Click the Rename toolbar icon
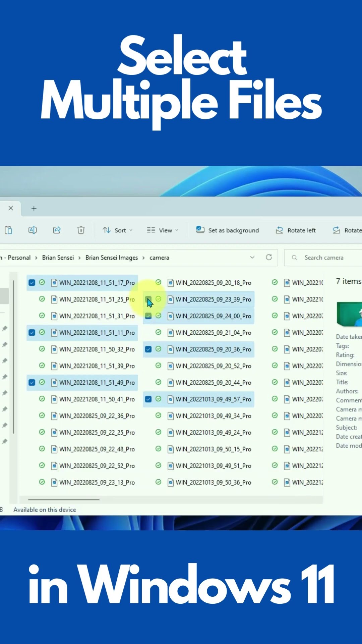The width and height of the screenshot is (362, 644). point(33,230)
